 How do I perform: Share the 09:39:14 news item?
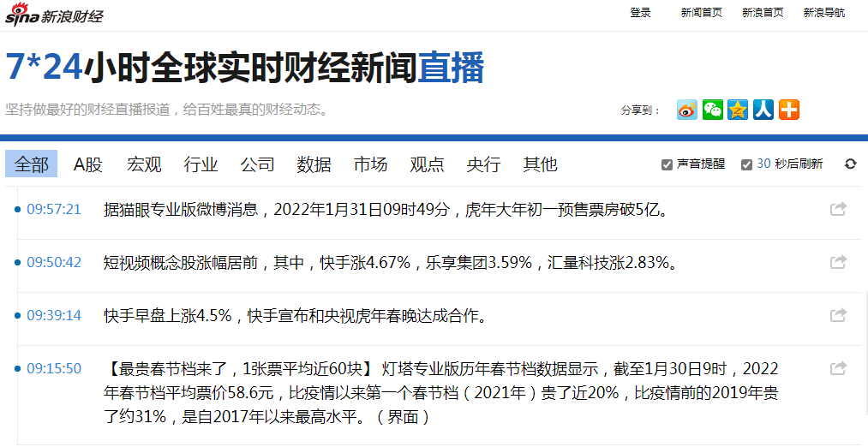pyautogui.click(x=838, y=315)
